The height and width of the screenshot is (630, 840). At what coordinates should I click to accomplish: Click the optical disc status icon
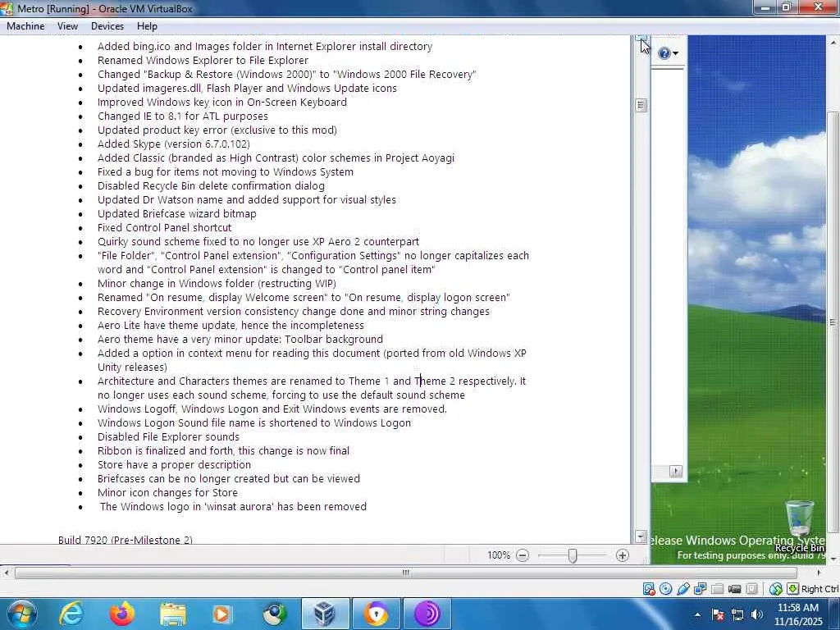(x=666, y=589)
